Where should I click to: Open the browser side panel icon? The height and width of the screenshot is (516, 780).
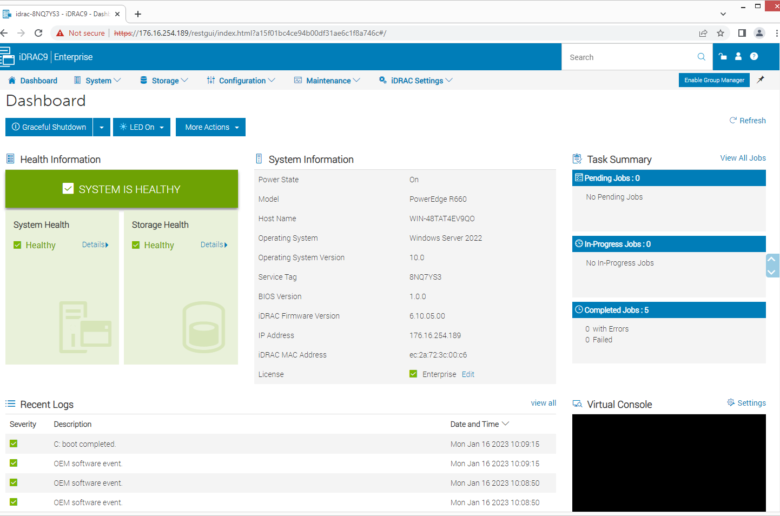coord(742,33)
